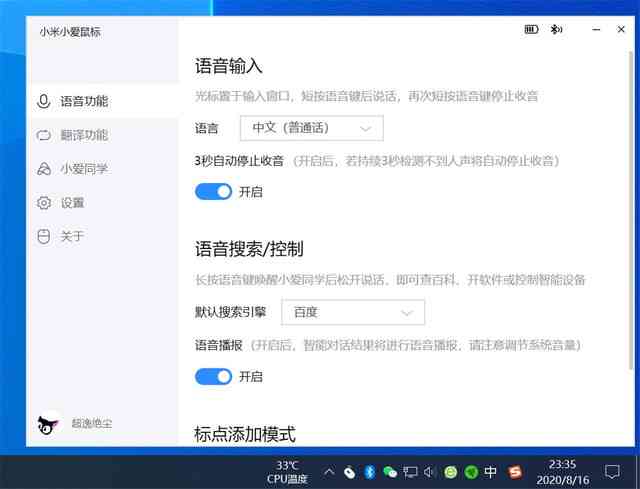Check the battery indicator icon in title bar
The image size is (640, 489).
pyautogui.click(x=531, y=29)
